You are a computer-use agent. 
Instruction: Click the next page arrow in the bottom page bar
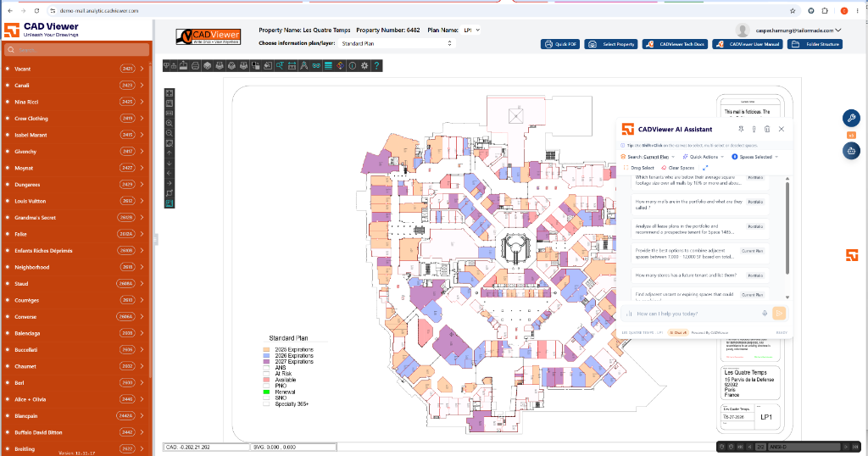tap(846, 447)
